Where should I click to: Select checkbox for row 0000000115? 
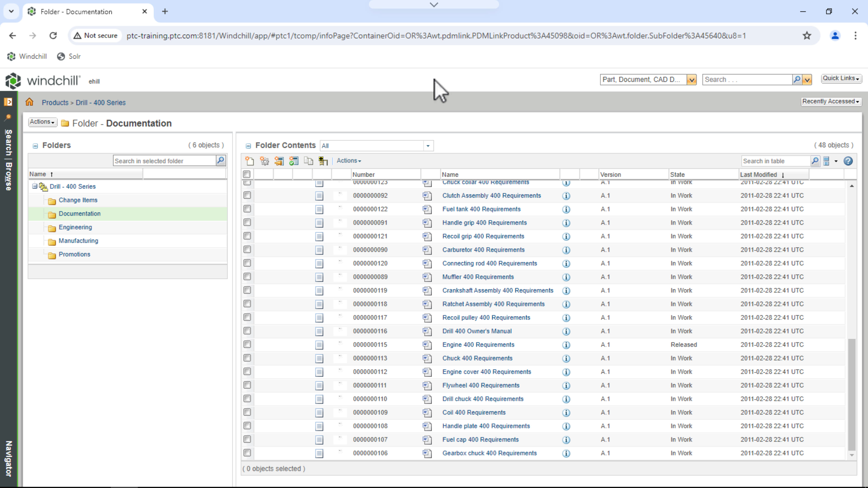click(247, 344)
